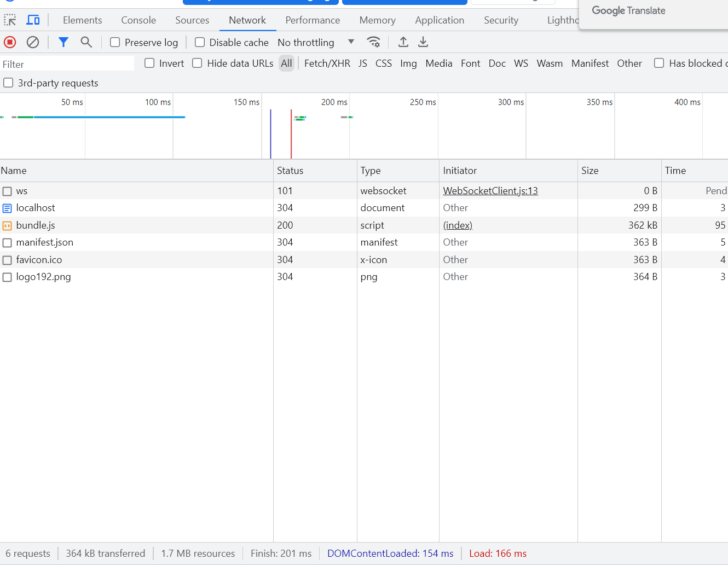Tick Hide data URLs checkbox
This screenshot has height=565, width=728.
pyautogui.click(x=197, y=63)
